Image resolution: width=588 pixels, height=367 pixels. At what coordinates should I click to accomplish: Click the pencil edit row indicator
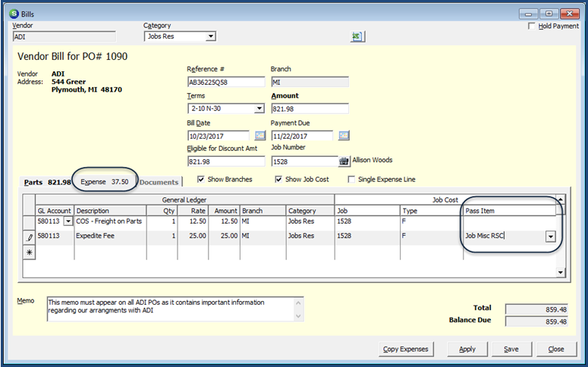tap(29, 236)
